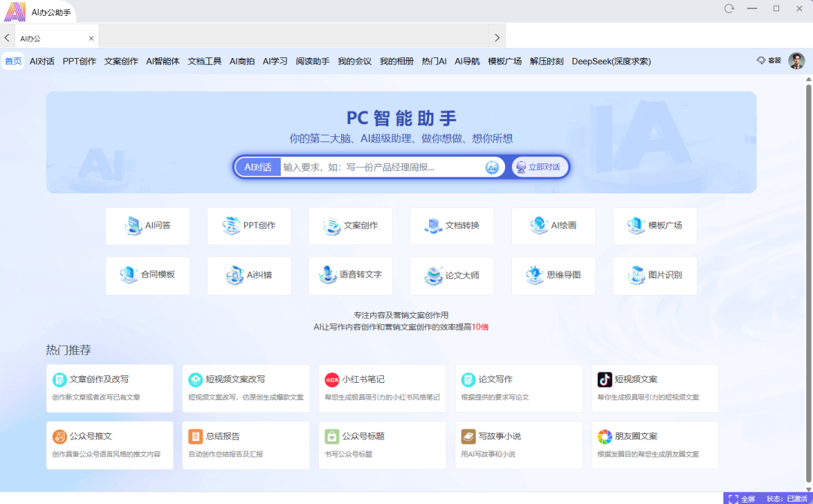Click the TikTok 短视频文案 icon

pyautogui.click(x=604, y=380)
